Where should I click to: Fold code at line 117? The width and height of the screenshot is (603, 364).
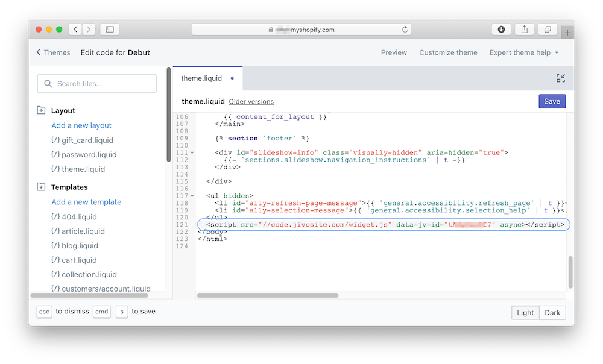coord(192,196)
